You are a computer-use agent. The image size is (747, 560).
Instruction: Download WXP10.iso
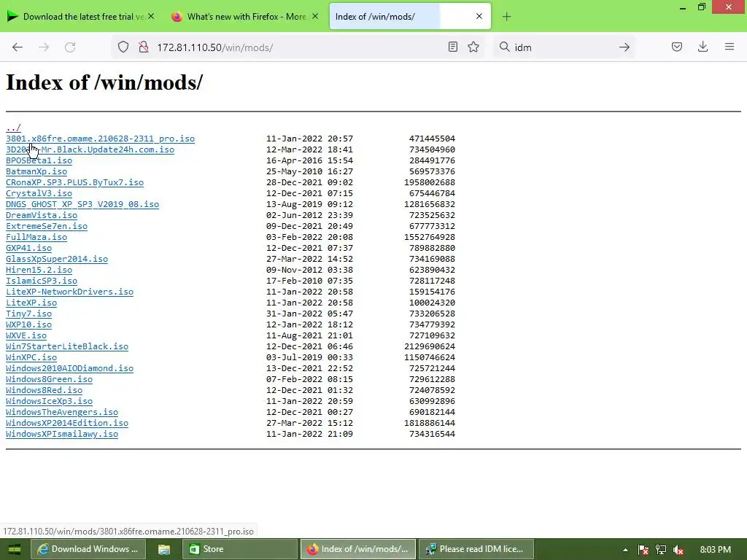[x=28, y=324]
